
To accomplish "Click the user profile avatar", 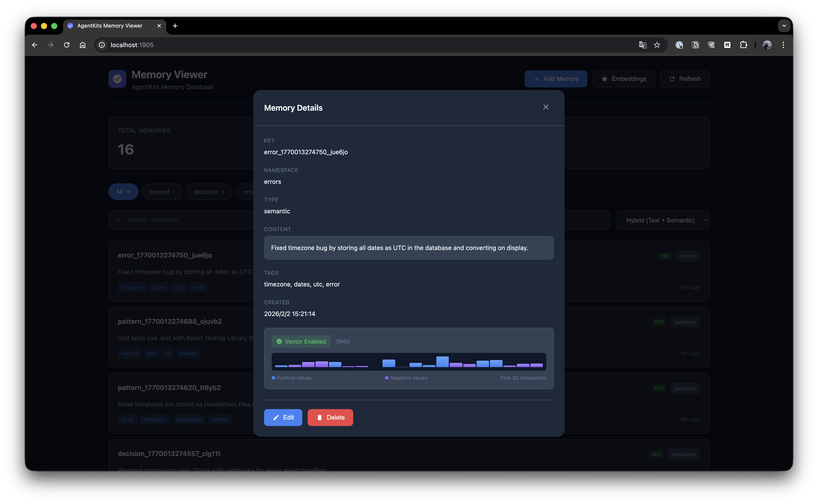I will pos(767,45).
